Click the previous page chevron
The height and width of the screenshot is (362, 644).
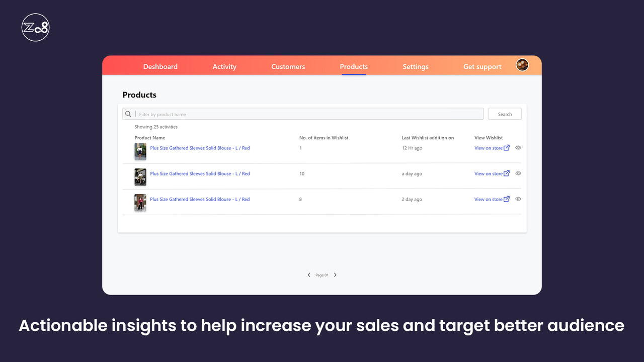click(309, 275)
